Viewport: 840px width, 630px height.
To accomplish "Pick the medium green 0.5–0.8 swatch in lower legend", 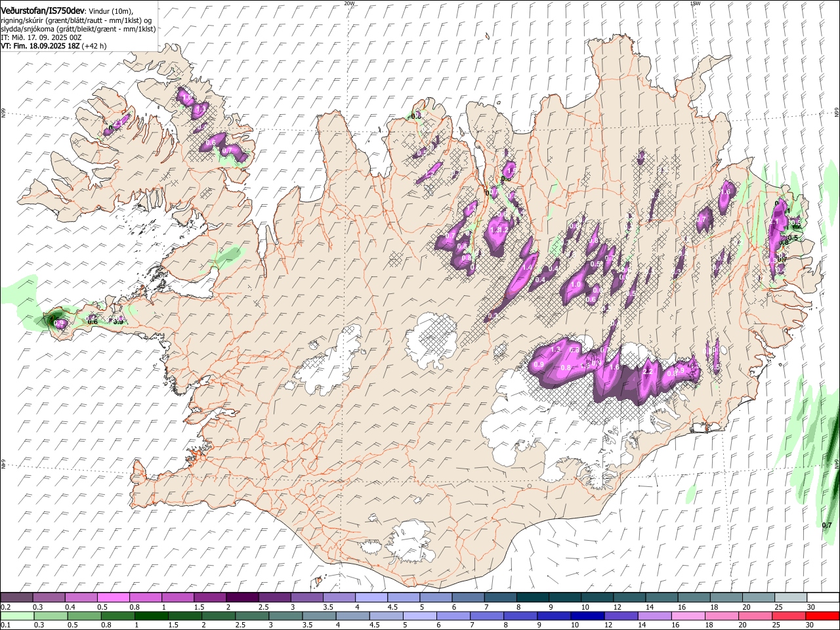I will 85,616.
